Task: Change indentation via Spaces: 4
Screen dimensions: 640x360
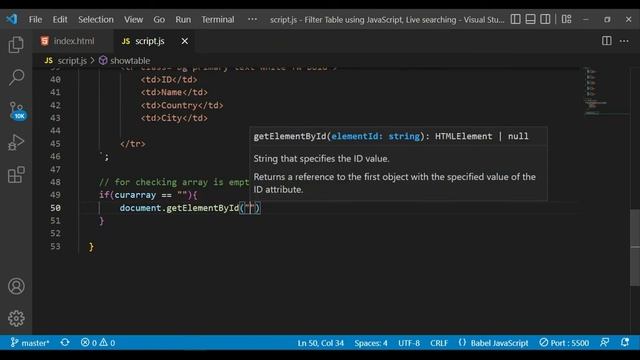Action: coord(371,343)
